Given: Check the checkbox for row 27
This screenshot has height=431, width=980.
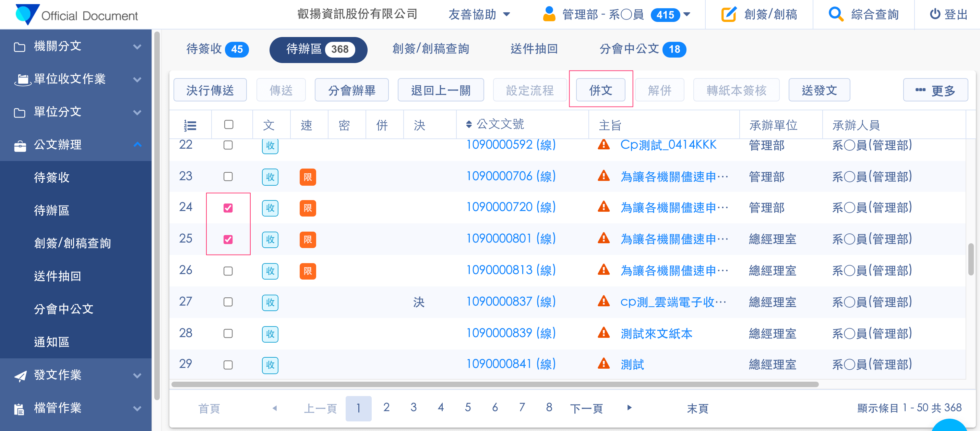Looking at the screenshot, I should click(228, 302).
